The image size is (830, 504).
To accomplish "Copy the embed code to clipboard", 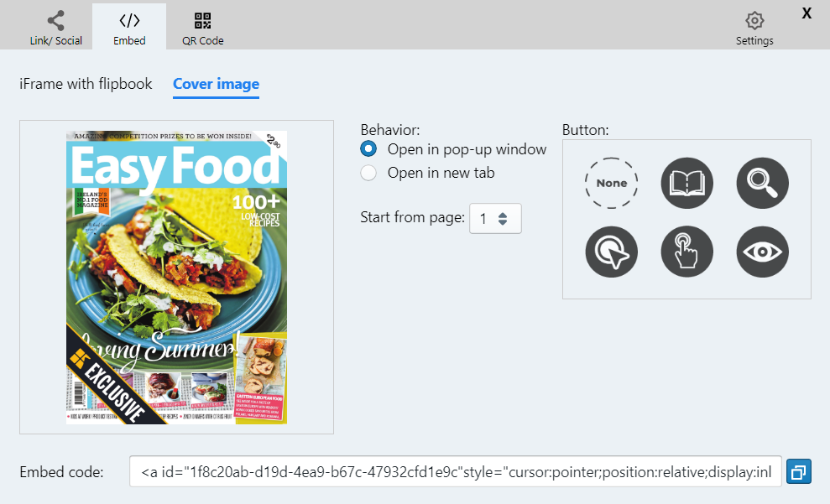I will tap(798, 471).
